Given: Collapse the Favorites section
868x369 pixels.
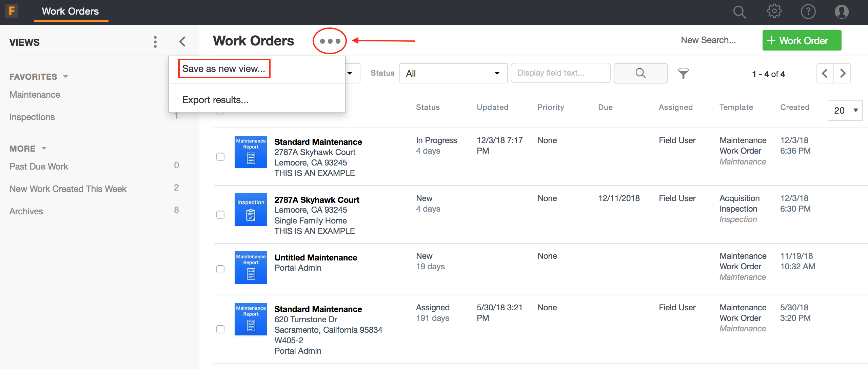Looking at the screenshot, I should (65, 76).
